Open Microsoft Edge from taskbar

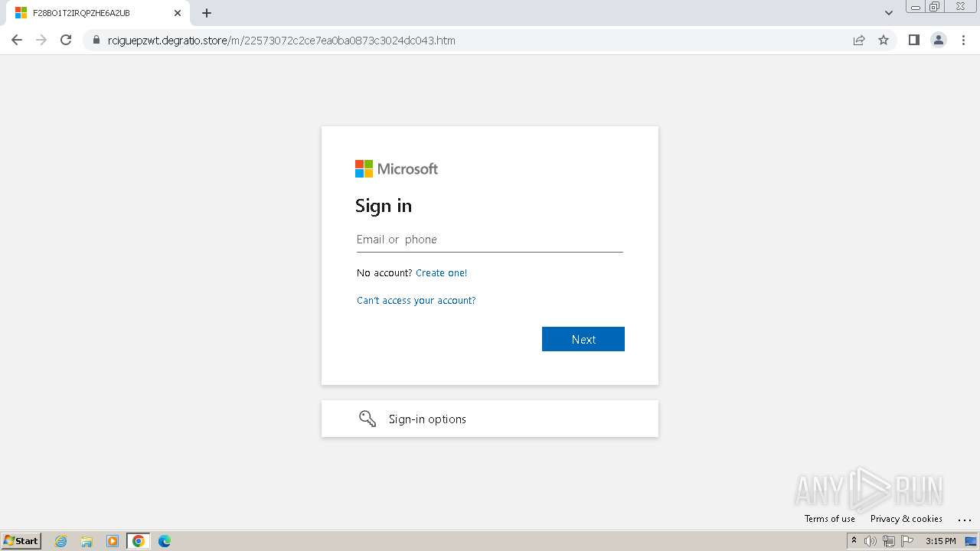(x=165, y=541)
